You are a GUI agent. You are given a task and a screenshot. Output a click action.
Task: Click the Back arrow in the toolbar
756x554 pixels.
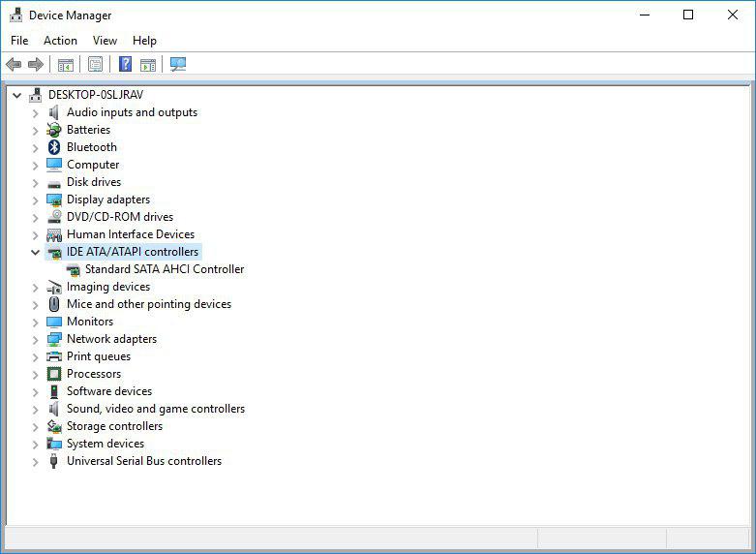(14, 65)
